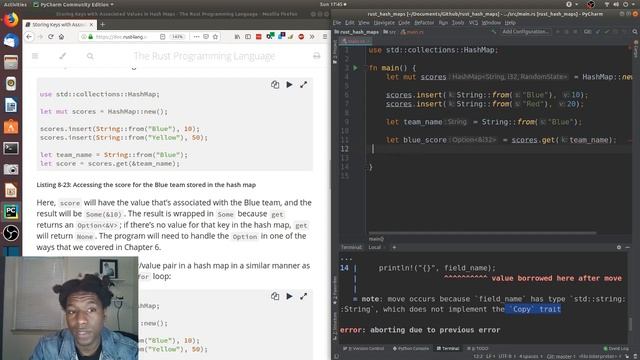Open Firefox page actions three-dot menu
This screenshot has height=360, width=640.
click(196, 37)
